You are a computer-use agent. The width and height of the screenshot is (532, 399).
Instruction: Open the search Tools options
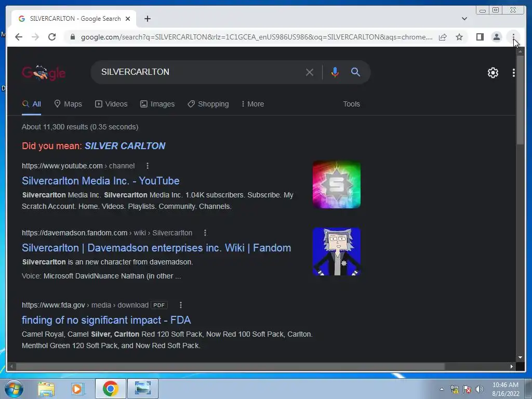tap(351, 104)
